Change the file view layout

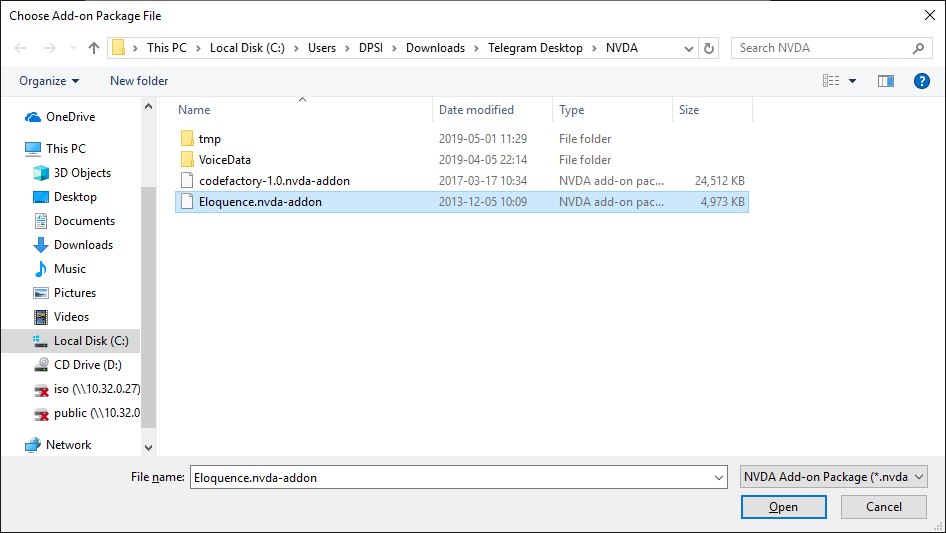point(831,81)
